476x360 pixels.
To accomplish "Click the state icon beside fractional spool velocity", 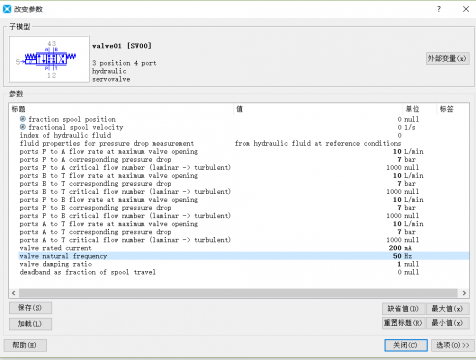I will [x=23, y=127].
